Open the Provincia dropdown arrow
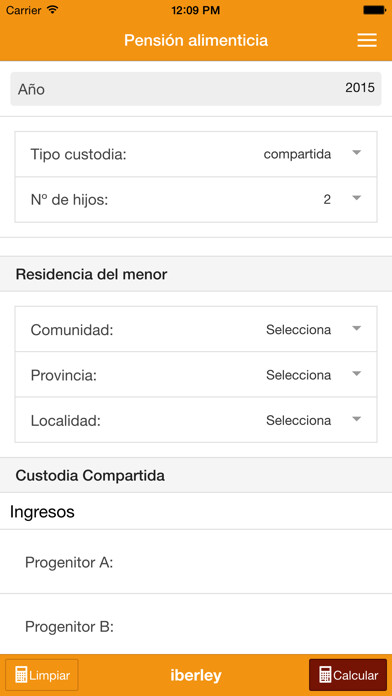This screenshot has height=696, width=392. (x=356, y=373)
